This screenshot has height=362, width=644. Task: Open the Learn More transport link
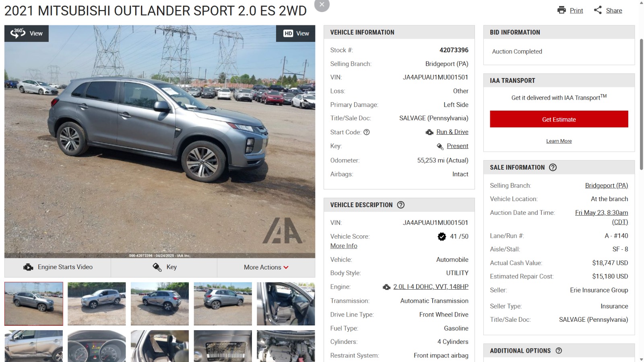pos(559,141)
